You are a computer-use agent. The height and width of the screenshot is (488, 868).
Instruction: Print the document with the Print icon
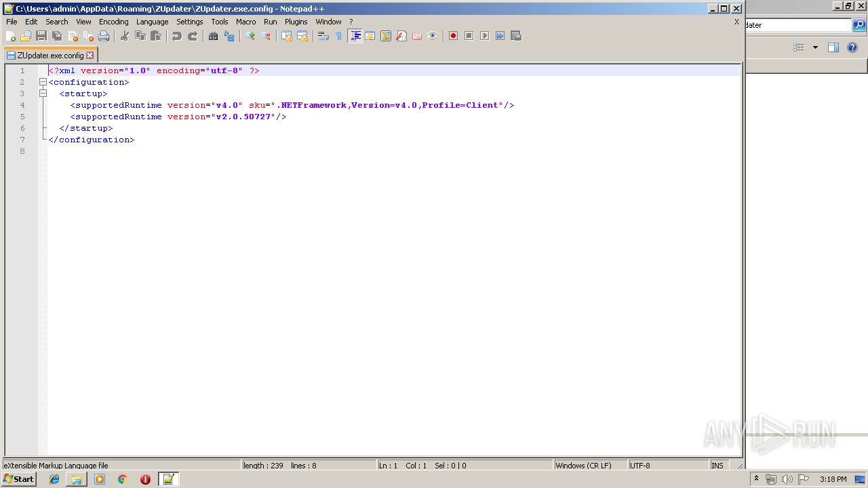(x=104, y=36)
